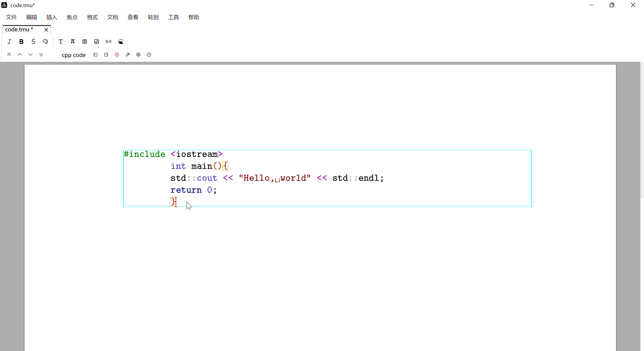This screenshot has height=351, width=644.
Task: Move down with the plain down chevron
Action: 30,55
